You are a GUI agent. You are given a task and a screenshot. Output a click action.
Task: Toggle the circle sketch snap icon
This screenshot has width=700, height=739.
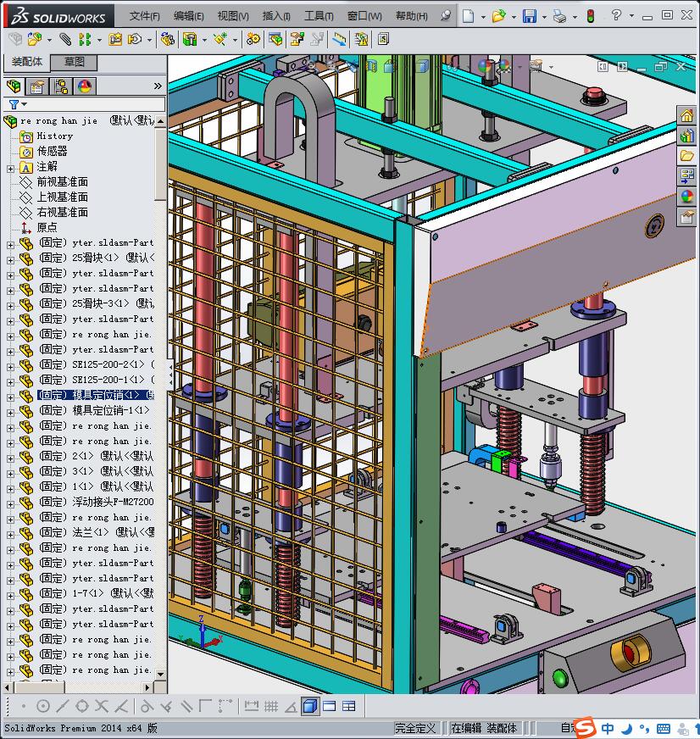click(x=43, y=706)
